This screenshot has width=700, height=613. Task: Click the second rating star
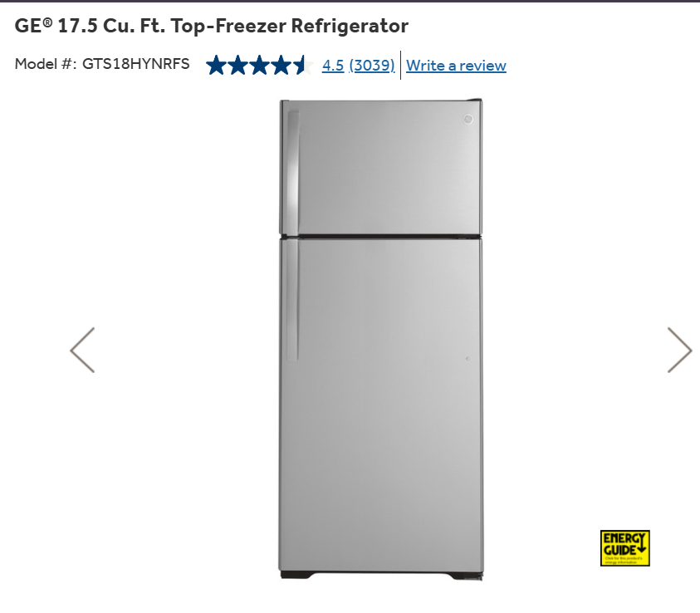(237, 65)
